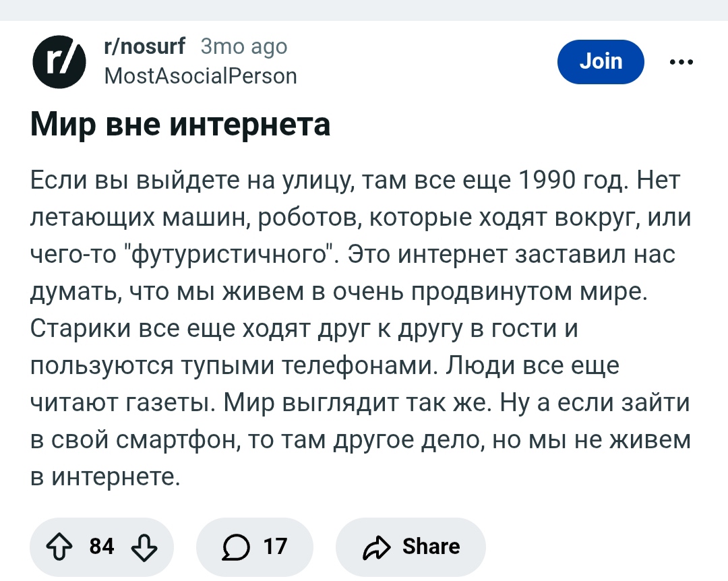
Task: Click the Share button label
Action: click(431, 547)
